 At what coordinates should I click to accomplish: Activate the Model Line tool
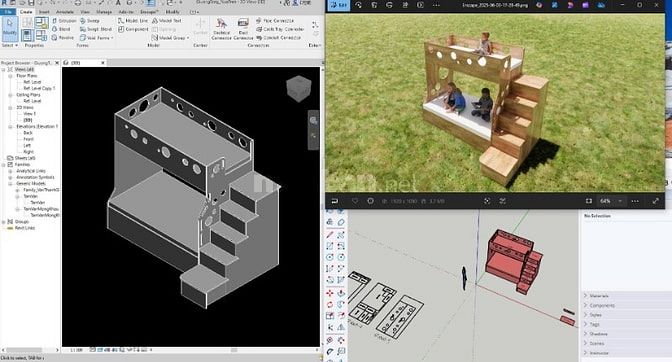click(x=133, y=21)
